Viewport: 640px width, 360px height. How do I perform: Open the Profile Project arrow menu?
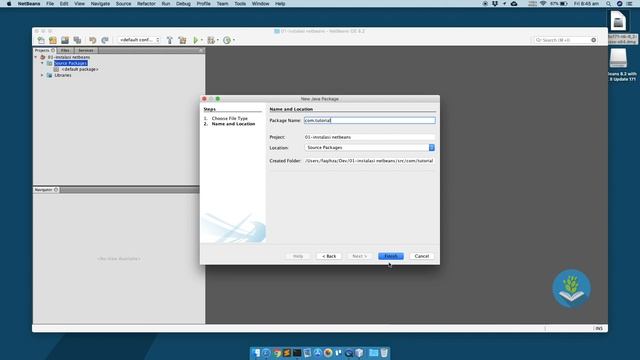point(234,40)
